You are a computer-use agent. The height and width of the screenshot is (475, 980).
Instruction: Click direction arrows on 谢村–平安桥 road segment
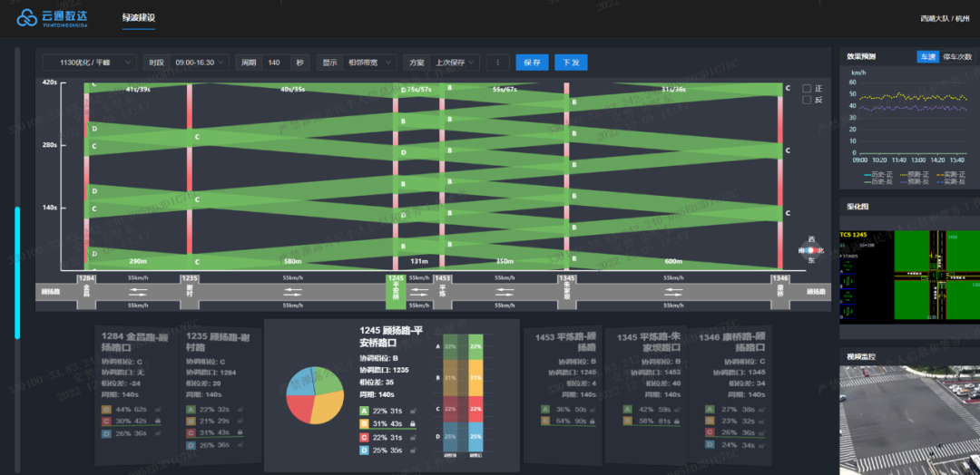(292, 292)
